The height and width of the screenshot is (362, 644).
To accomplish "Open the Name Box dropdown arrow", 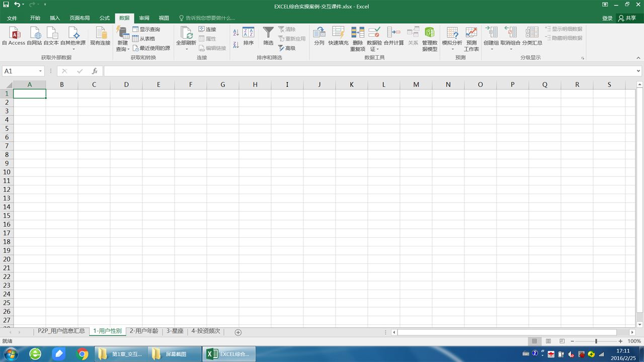I will point(40,71).
